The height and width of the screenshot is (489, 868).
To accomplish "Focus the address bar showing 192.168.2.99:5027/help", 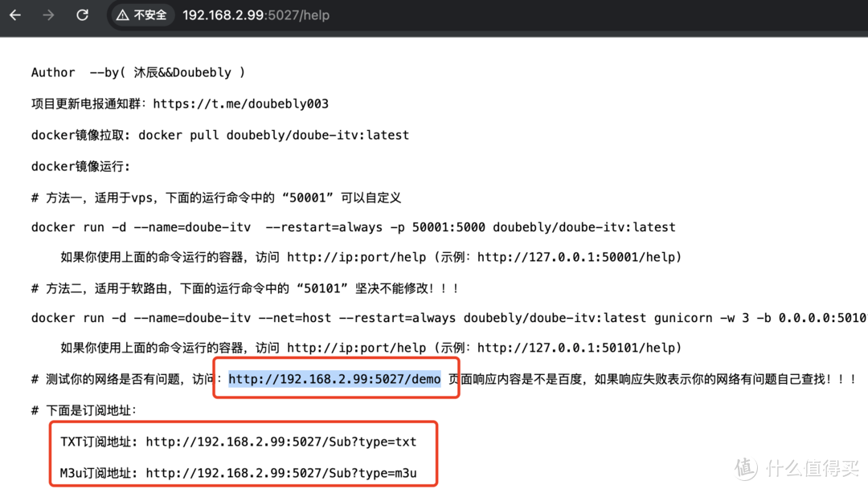I will [256, 15].
